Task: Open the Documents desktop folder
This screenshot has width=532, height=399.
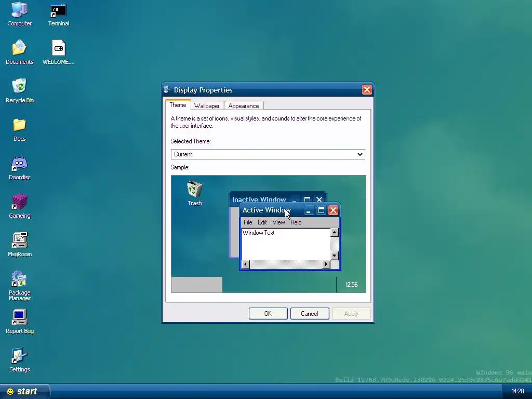Action: pos(19,52)
